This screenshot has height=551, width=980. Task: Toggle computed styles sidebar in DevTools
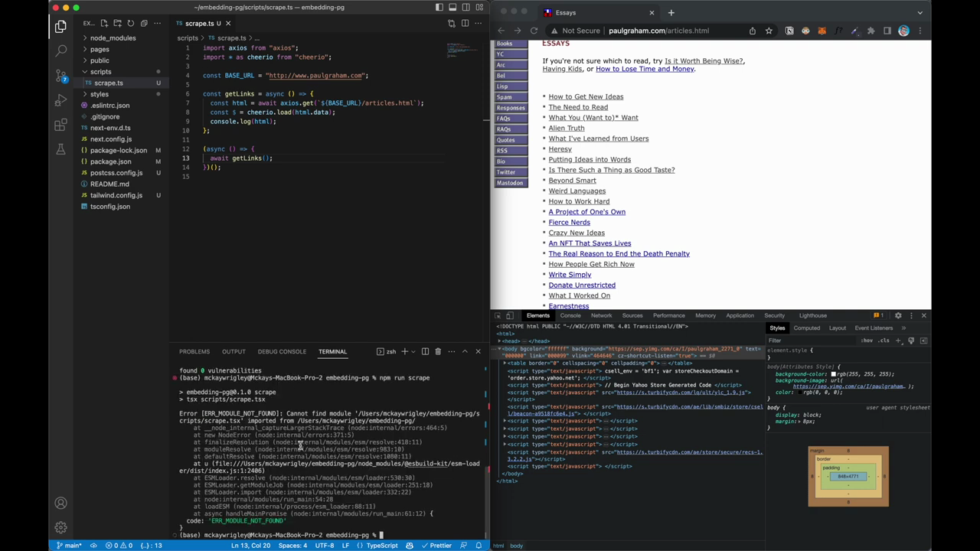(923, 341)
